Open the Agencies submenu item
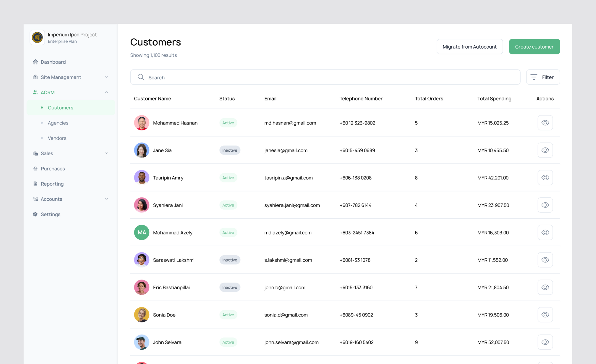Viewport: 596px width, 364px height. (58, 123)
